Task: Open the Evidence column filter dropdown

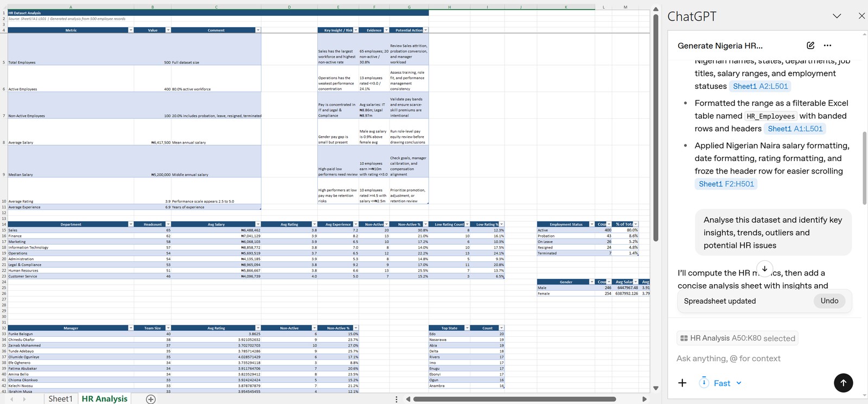Action: [x=386, y=30]
